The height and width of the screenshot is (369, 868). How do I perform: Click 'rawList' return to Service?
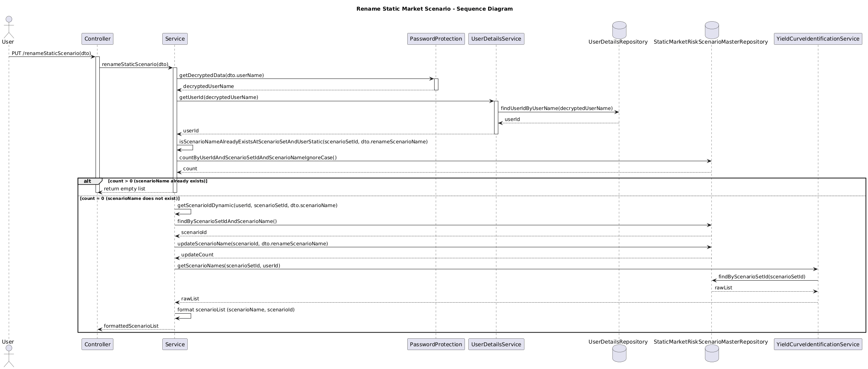click(x=190, y=299)
